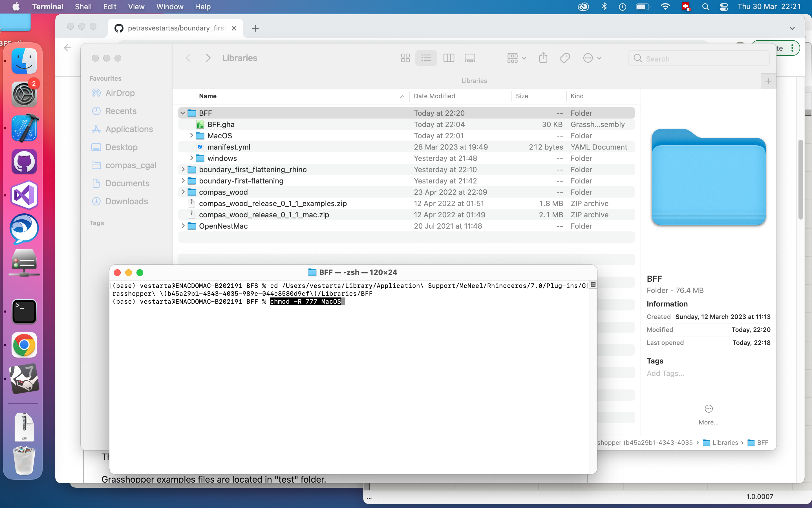Switch Finder to column view

pyautogui.click(x=449, y=58)
